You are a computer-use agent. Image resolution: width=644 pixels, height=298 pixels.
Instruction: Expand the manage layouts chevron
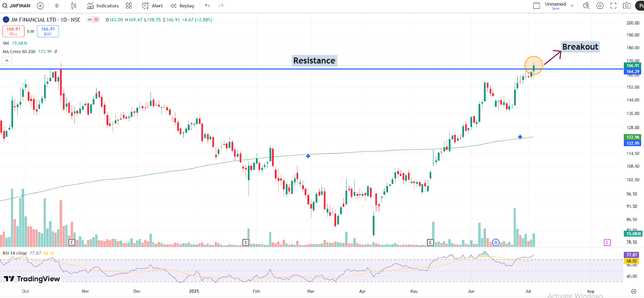click(572, 6)
